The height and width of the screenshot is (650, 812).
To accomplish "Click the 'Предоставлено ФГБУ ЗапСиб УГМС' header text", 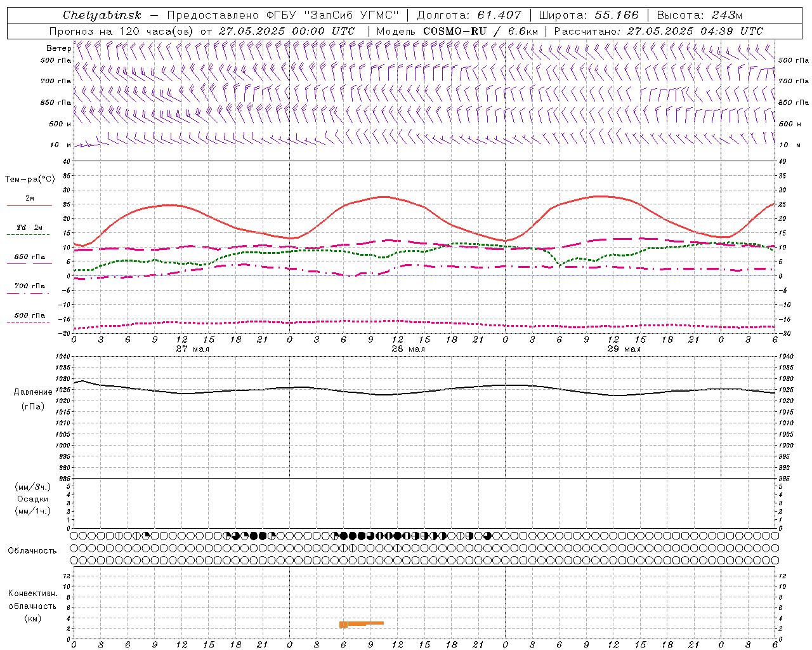I will tap(282, 15).
